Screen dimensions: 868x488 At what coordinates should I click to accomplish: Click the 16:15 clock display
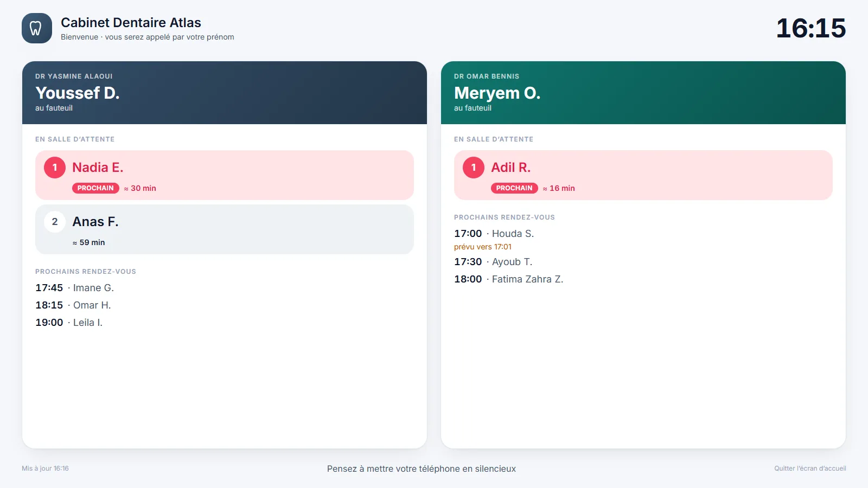[811, 28]
